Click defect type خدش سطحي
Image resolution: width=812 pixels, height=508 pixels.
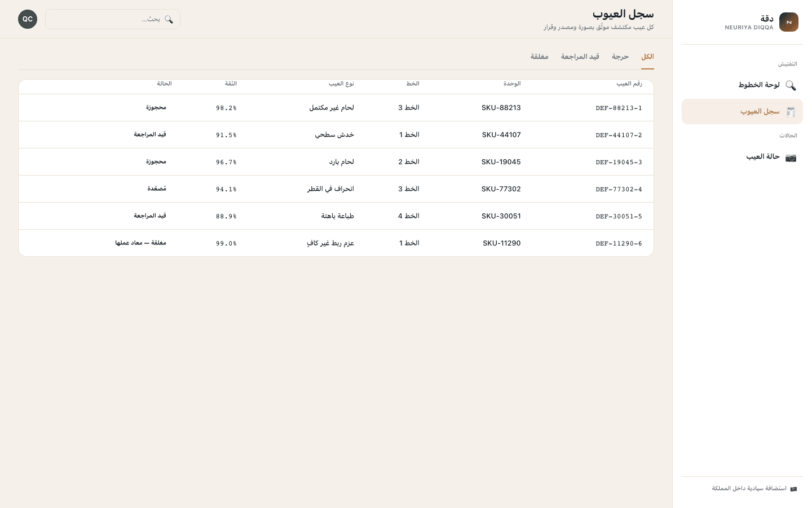point(334,135)
